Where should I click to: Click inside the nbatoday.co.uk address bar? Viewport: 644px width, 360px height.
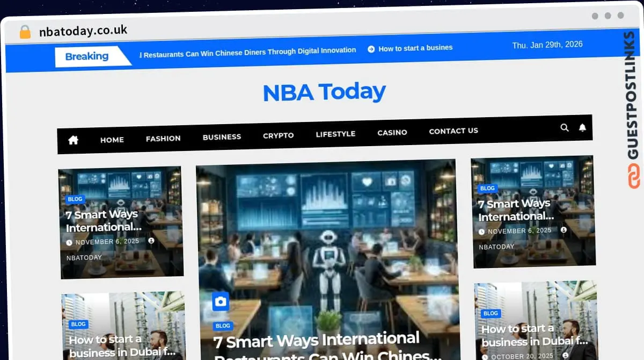[x=84, y=31]
